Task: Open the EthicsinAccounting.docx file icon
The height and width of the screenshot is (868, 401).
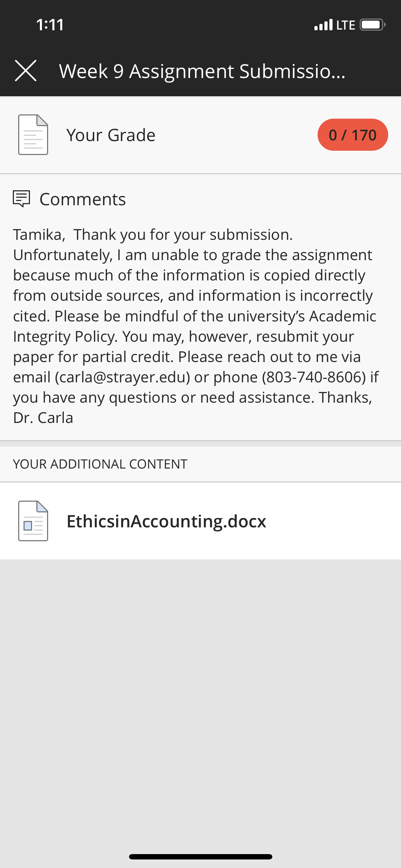Action: pyautogui.click(x=33, y=521)
